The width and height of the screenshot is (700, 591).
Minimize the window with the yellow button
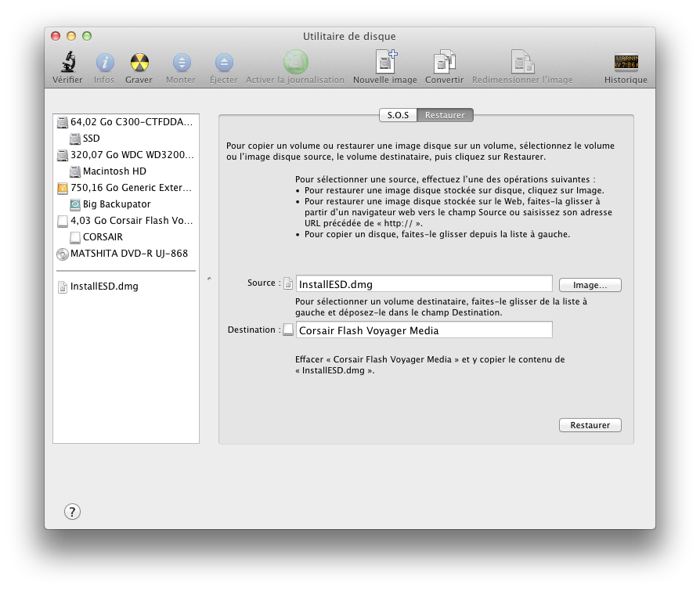coord(71,36)
